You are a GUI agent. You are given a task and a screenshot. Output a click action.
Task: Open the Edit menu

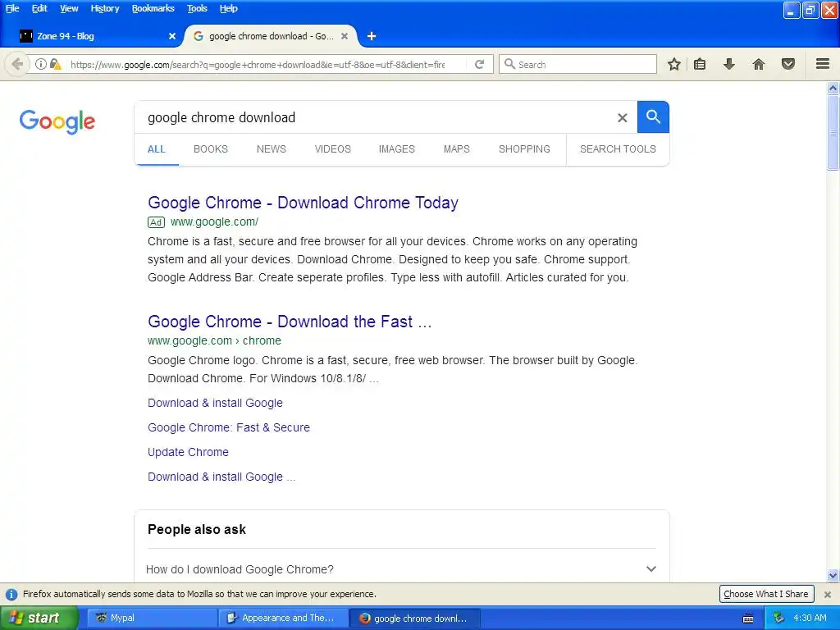click(39, 8)
